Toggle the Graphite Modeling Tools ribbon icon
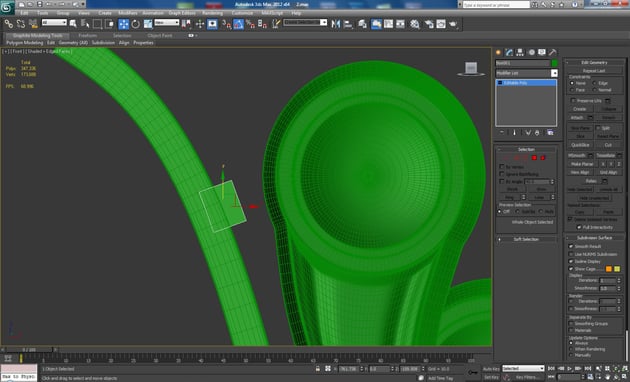Image resolution: width=630 pixels, height=382 pixels. (x=376, y=24)
